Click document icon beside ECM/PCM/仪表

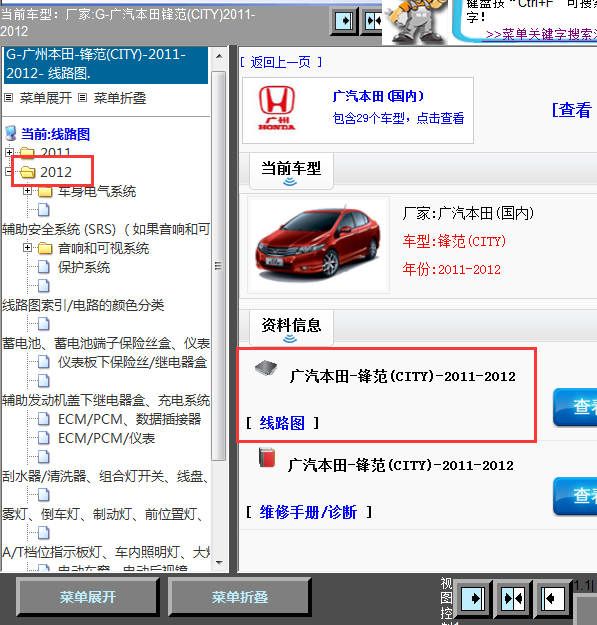(44, 438)
